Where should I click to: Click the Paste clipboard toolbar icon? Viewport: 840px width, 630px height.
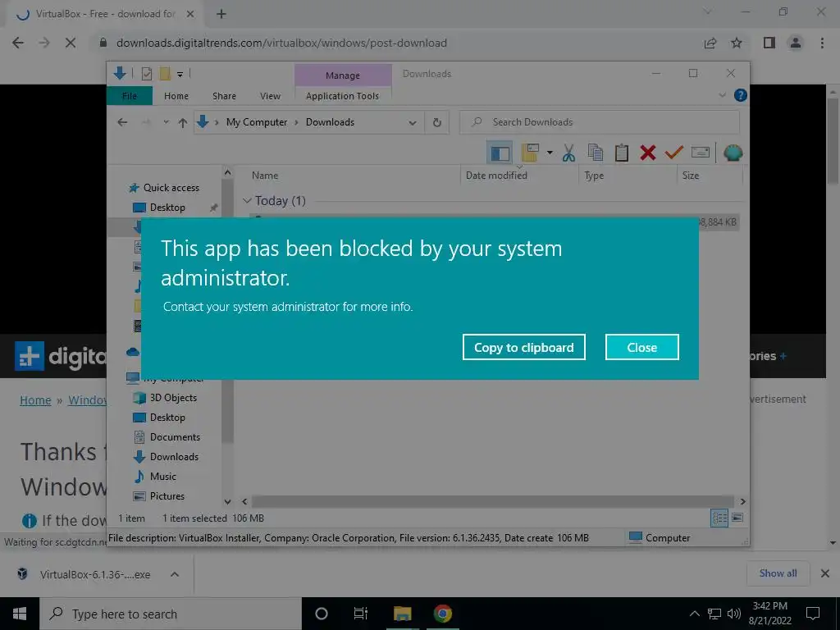click(x=622, y=153)
